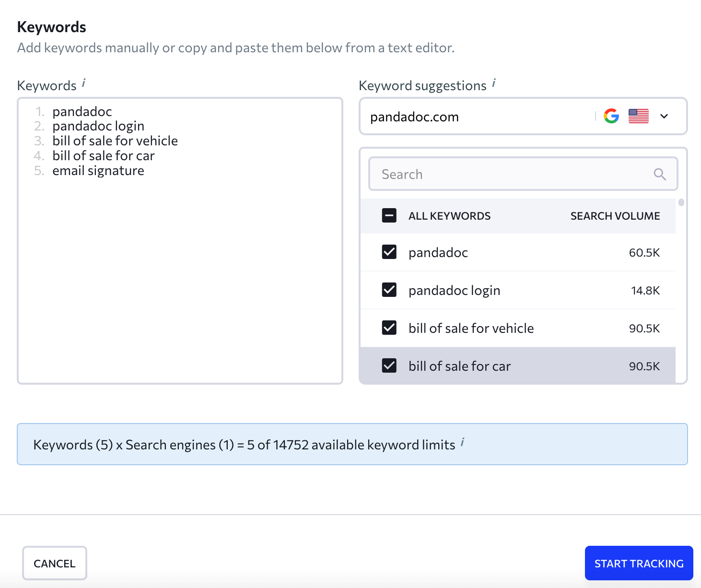This screenshot has width=701, height=588.
Task: Click 'bill of sale for car' suggestion label
Action: tap(459, 366)
